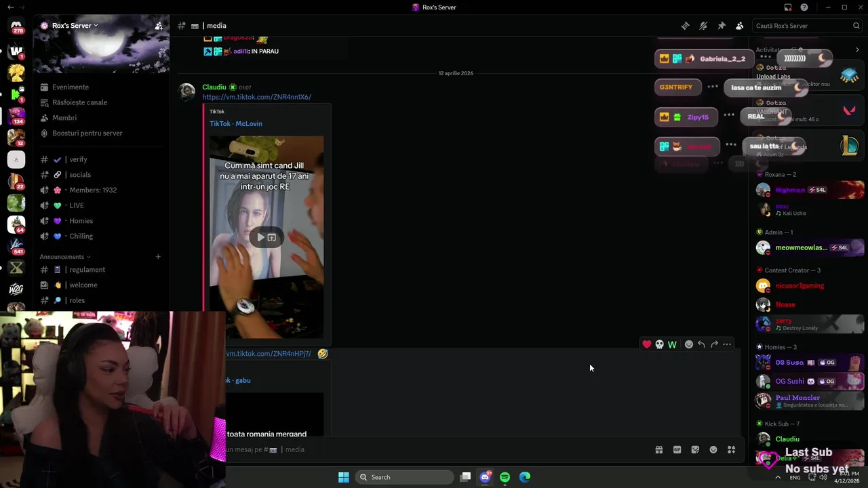Click the Claudiu username on the message

pyautogui.click(x=214, y=87)
